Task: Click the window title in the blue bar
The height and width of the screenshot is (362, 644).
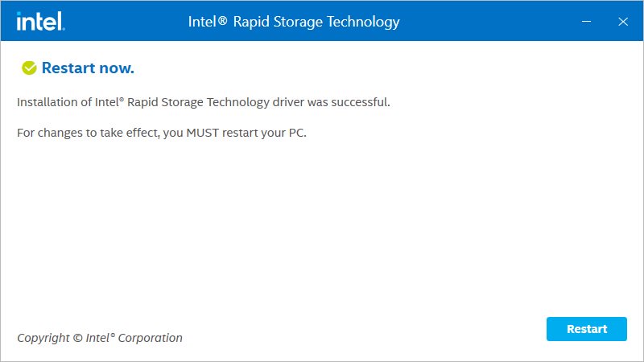Action: (x=294, y=22)
